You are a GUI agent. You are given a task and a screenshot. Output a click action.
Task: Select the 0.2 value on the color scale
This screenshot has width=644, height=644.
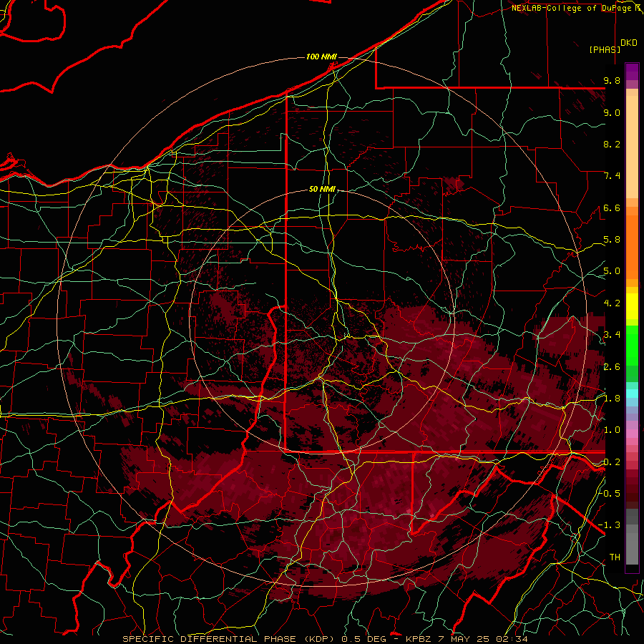[612, 462]
